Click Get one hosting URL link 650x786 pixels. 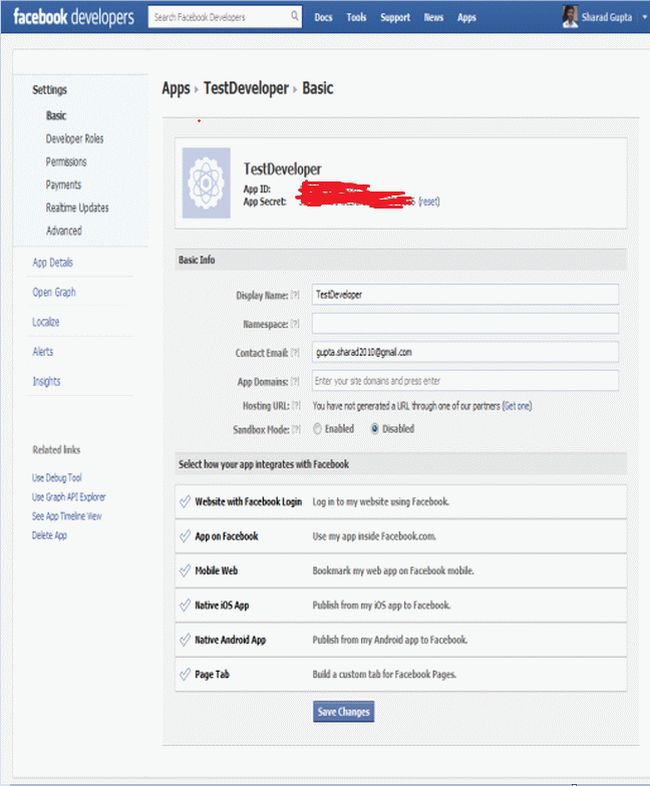(x=517, y=406)
